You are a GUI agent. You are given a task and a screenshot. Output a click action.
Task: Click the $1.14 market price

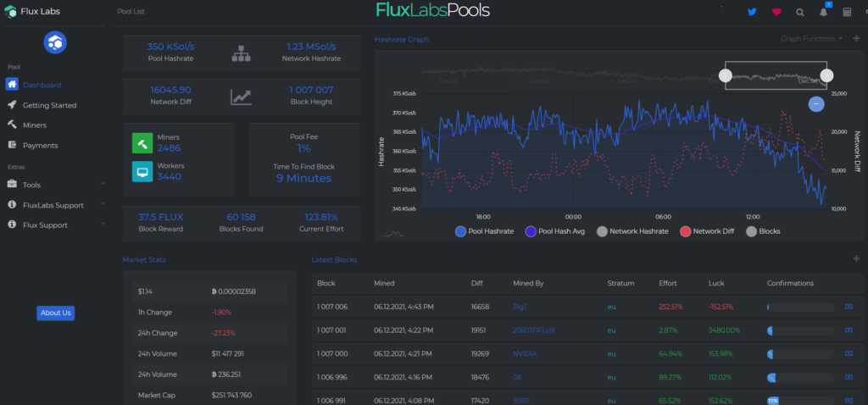point(146,291)
